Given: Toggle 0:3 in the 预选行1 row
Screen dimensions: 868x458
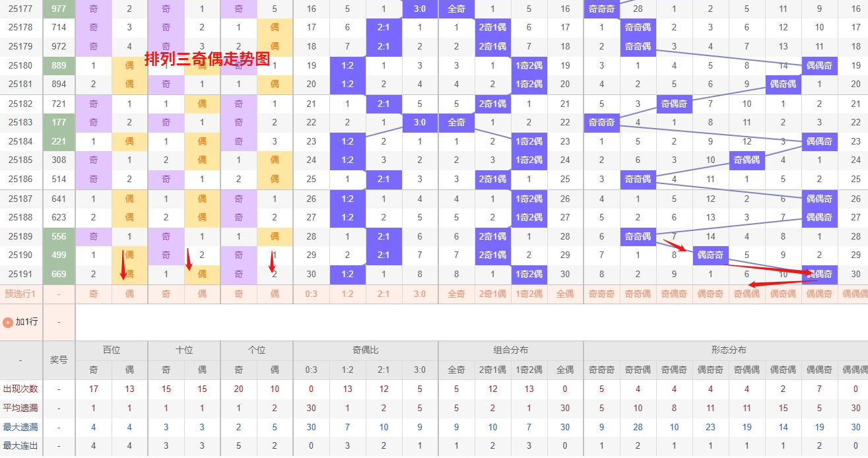Looking at the screenshot, I should pos(312,294).
